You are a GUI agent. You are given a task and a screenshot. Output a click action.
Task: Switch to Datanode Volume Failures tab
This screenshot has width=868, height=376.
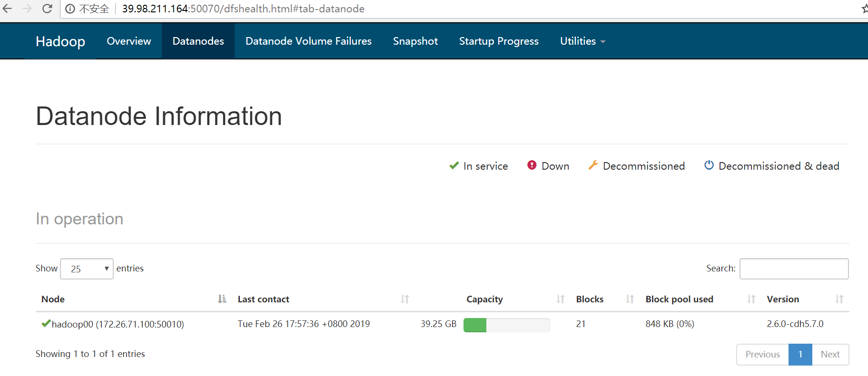coord(308,41)
